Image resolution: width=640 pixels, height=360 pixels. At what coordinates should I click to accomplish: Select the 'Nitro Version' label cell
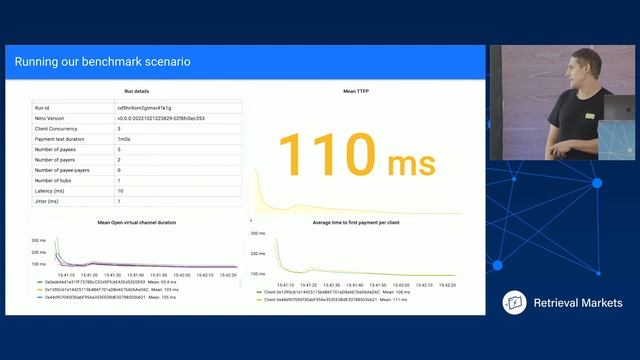tap(73, 118)
